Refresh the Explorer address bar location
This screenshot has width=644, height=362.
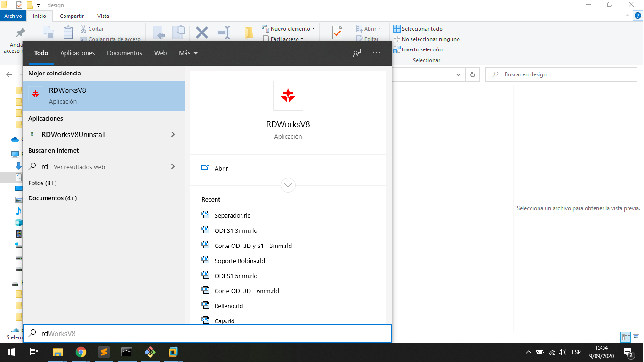coord(473,74)
